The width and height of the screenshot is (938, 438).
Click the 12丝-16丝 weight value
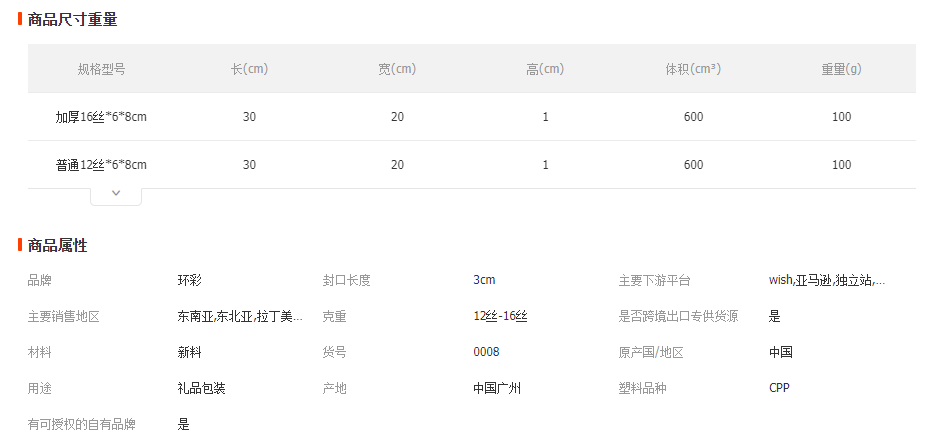click(500, 316)
